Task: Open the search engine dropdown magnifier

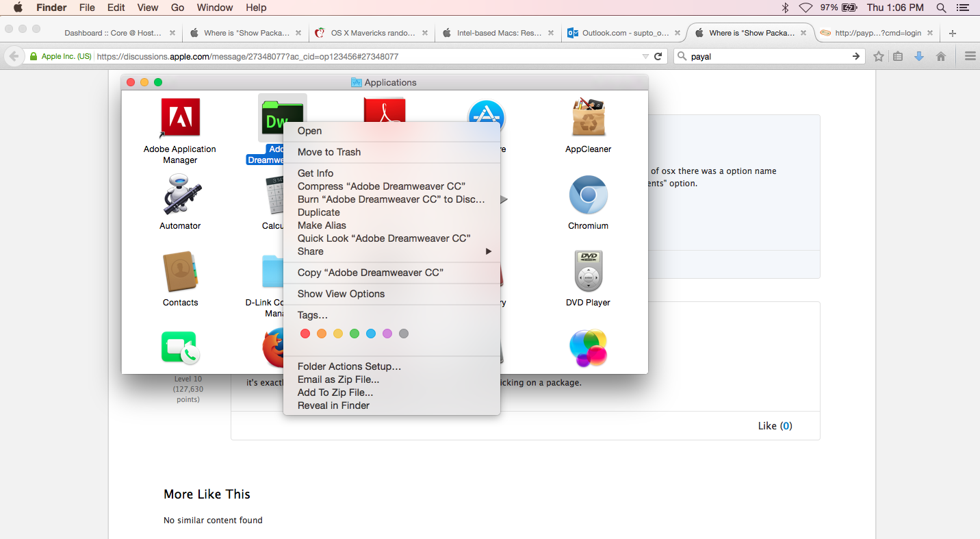Action: 682,56
